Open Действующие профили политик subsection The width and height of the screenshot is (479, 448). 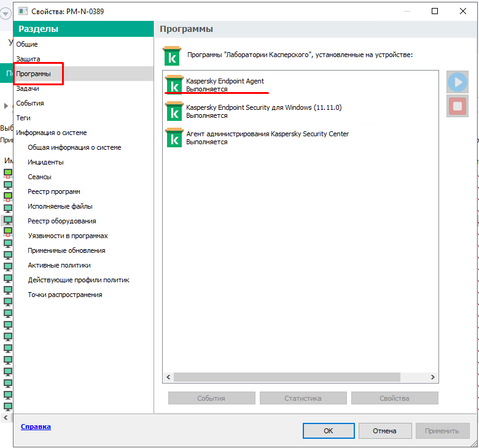pyautogui.click(x=79, y=280)
